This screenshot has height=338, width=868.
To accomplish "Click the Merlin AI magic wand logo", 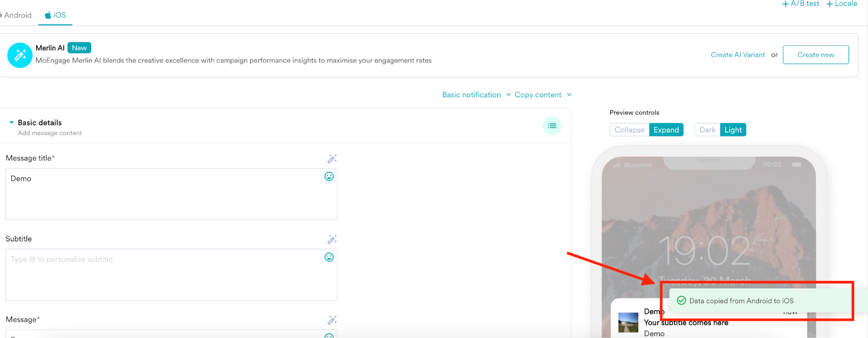I will 20,55.
